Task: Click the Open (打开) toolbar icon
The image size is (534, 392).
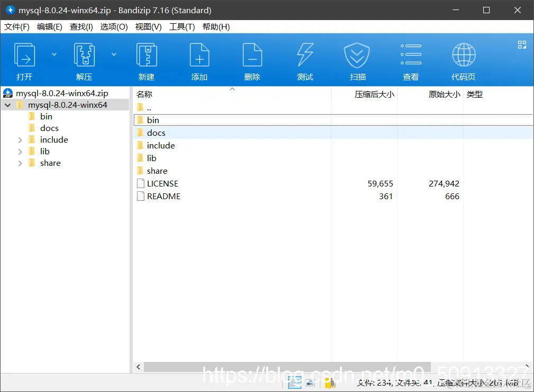Action: pyautogui.click(x=24, y=55)
